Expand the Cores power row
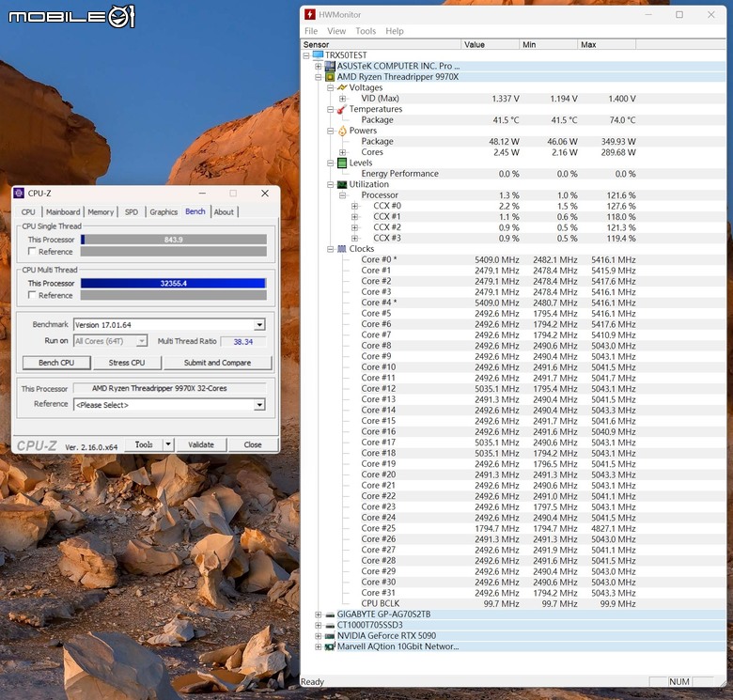 pyautogui.click(x=343, y=152)
